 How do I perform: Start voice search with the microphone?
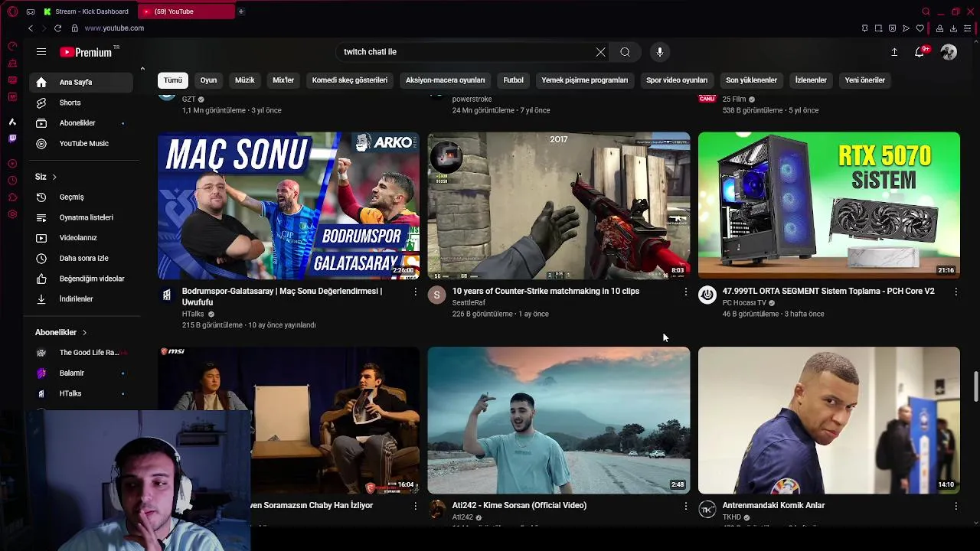[660, 52]
